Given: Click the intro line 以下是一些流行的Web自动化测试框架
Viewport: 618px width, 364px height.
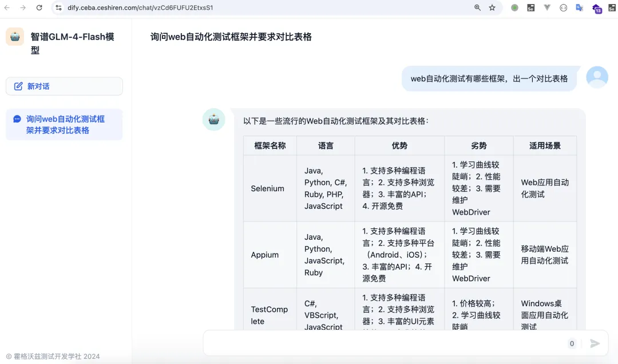Looking at the screenshot, I should click(x=336, y=121).
